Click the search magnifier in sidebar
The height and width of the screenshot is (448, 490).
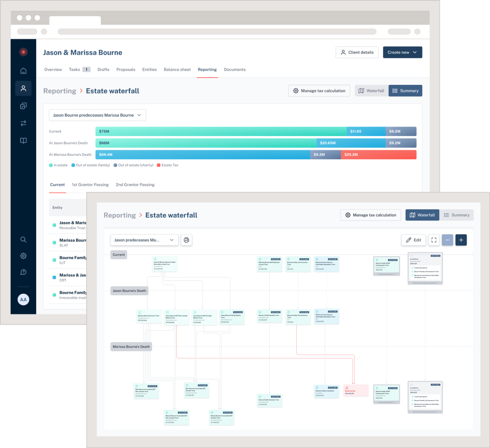(x=23, y=239)
